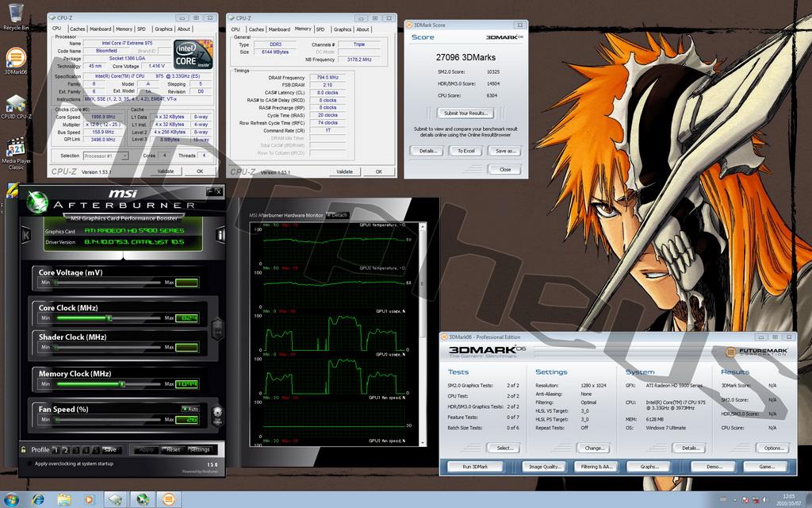Click Save as in 3DMark Score window

(x=505, y=151)
